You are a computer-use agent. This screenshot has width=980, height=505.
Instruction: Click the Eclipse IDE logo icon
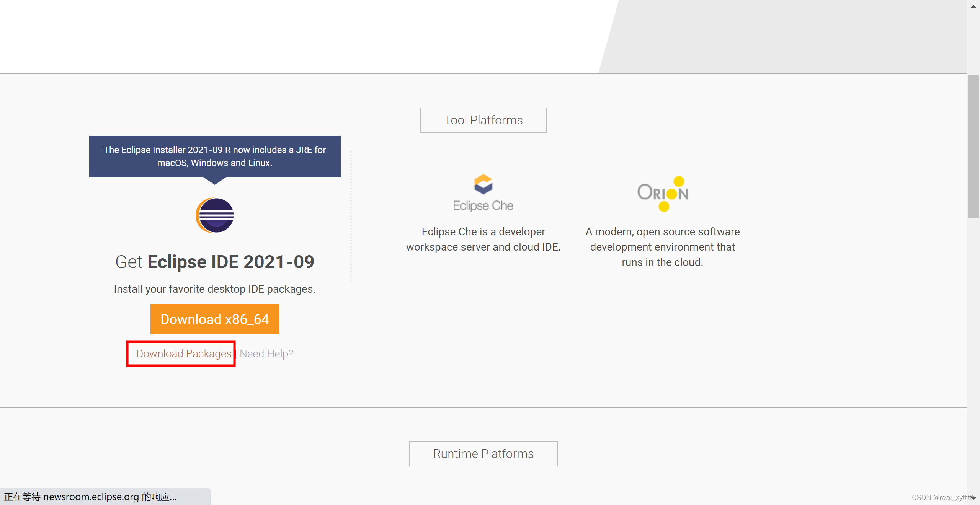click(215, 215)
